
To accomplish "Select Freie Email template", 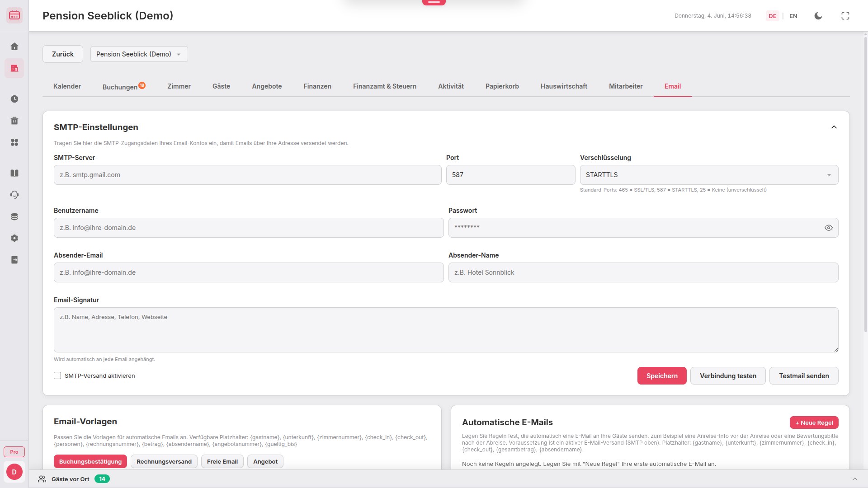I will pos(222,462).
